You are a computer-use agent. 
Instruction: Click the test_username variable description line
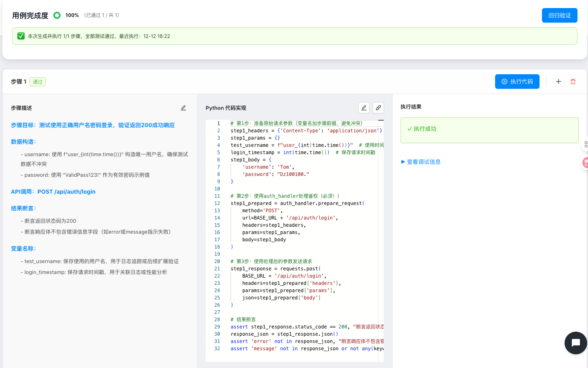coord(100,261)
